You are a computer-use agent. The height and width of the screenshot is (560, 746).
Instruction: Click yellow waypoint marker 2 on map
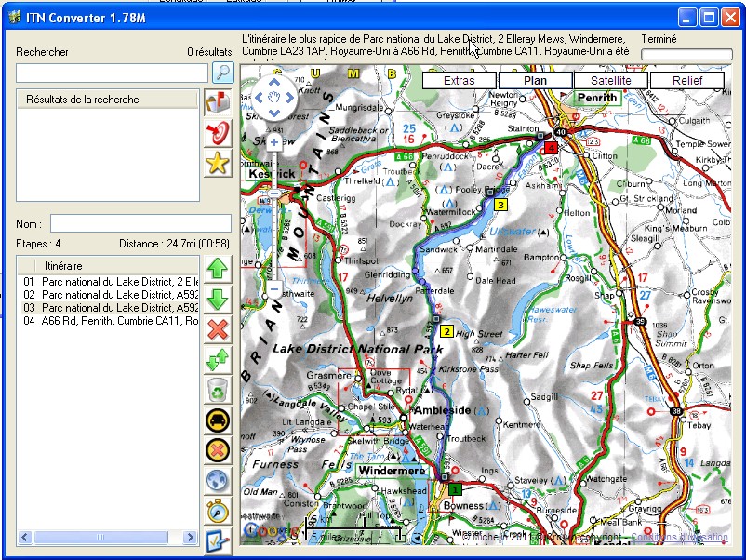tap(446, 331)
